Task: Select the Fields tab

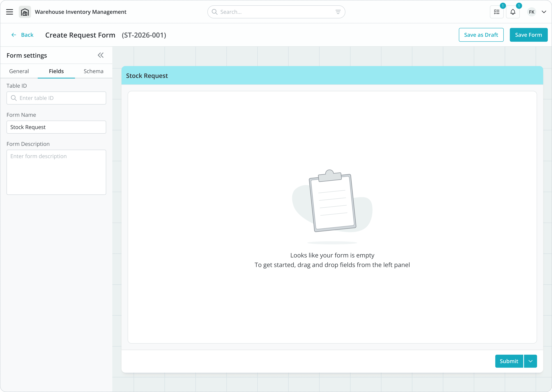Action: (56, 71)
